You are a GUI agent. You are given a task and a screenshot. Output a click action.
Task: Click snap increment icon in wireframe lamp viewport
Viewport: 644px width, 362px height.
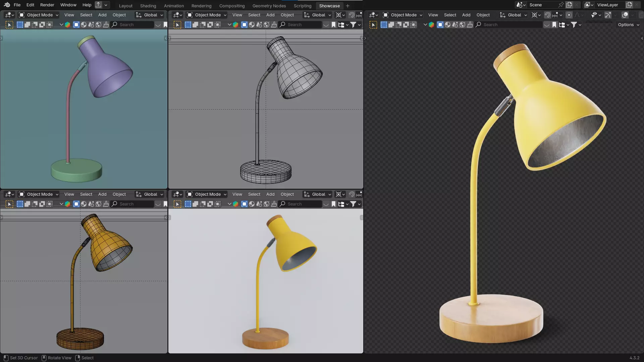click(x=359, y=15)
